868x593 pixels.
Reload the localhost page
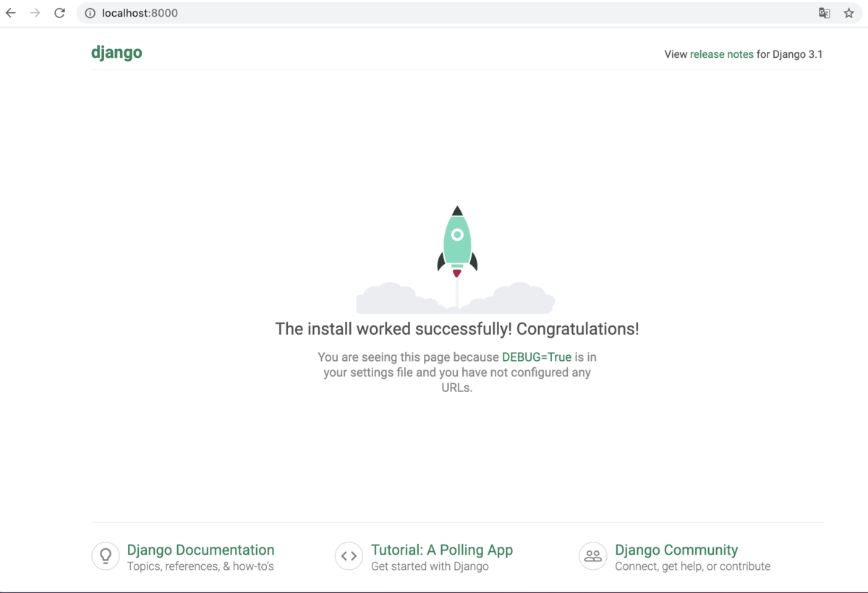tap(60, 13)
